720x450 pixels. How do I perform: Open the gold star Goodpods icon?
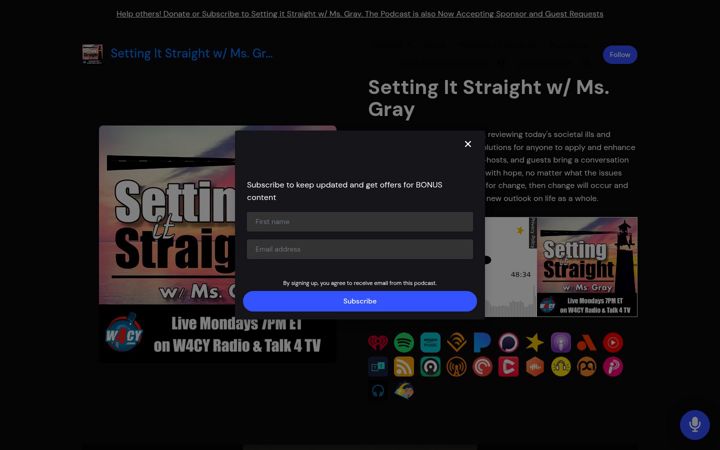coord(535,343)
